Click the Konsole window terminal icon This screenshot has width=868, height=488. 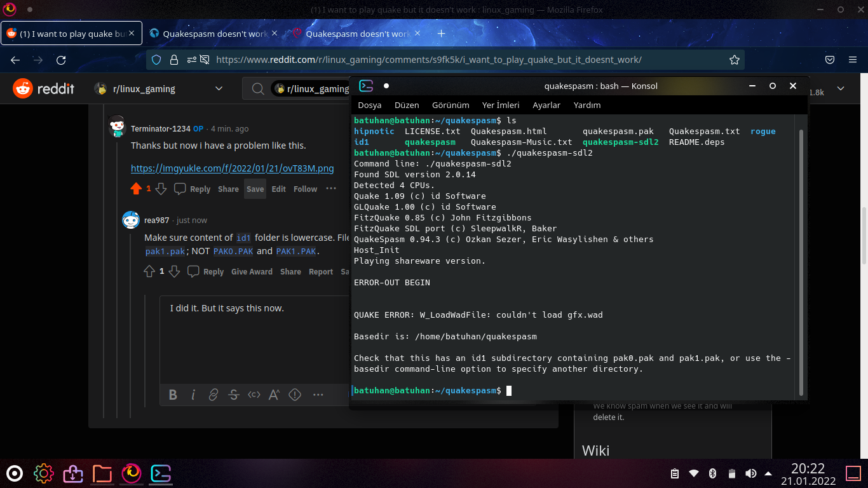coord(365,86)
